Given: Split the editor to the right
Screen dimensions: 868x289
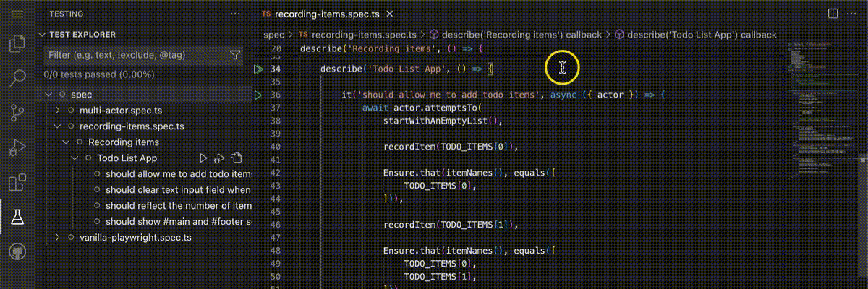Looking at the screenshot, I should (833, 14).
